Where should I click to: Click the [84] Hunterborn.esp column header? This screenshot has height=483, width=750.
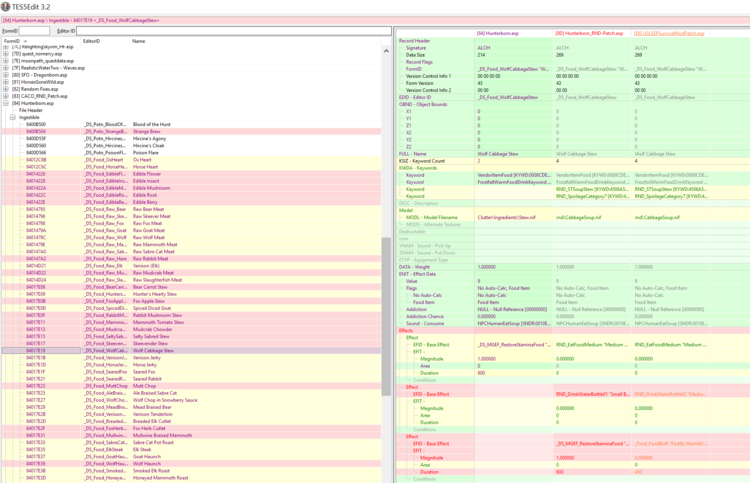click(x=514, y=33)
